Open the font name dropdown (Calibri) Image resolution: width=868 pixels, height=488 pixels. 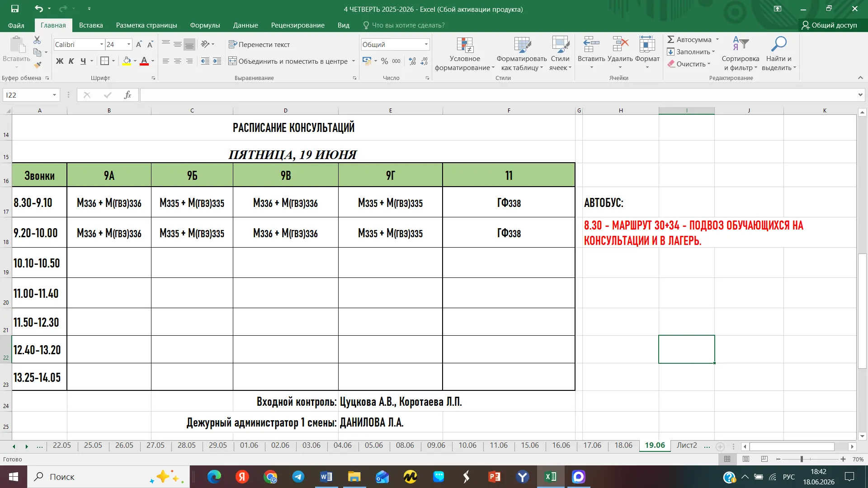point(102,44)
